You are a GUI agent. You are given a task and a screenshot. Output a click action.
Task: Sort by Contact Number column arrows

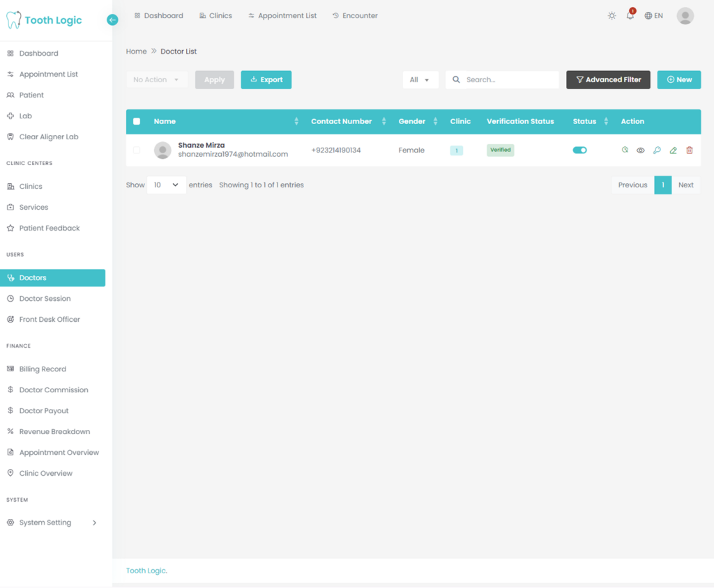(384, 121)
